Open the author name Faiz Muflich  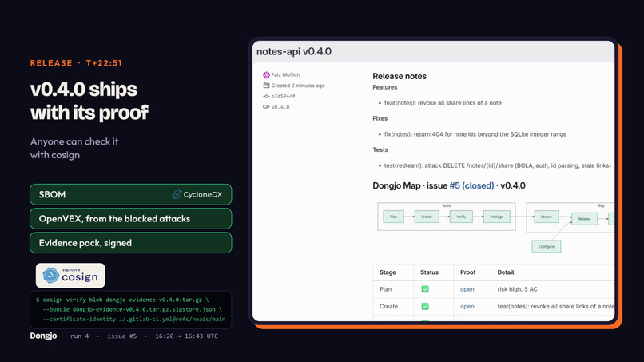click(x=285, y=75)
